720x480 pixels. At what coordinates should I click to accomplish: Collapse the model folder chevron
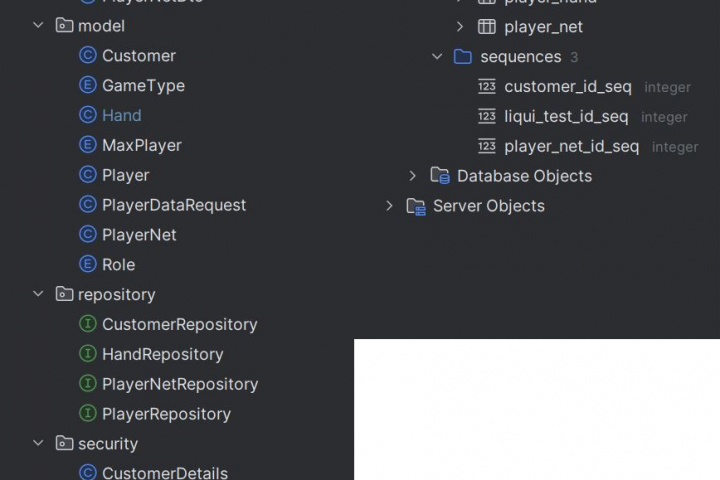pyautogui.click(x=39, y=26)
